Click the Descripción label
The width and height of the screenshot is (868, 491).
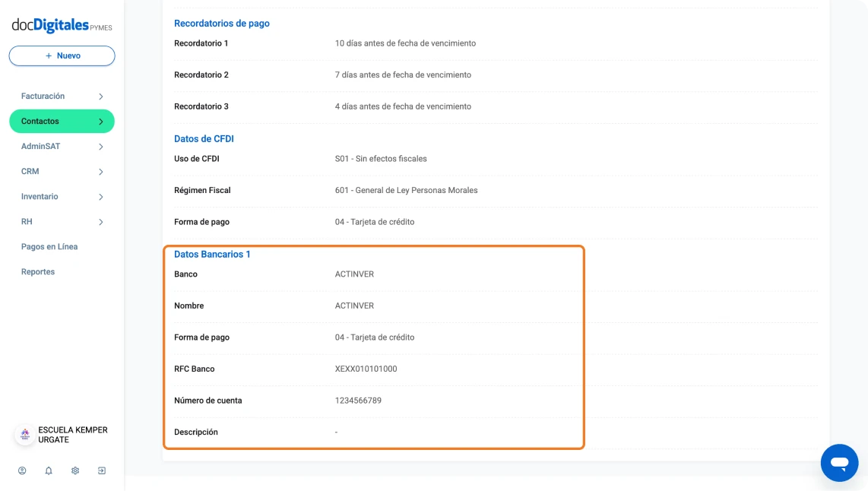point(196,432)
